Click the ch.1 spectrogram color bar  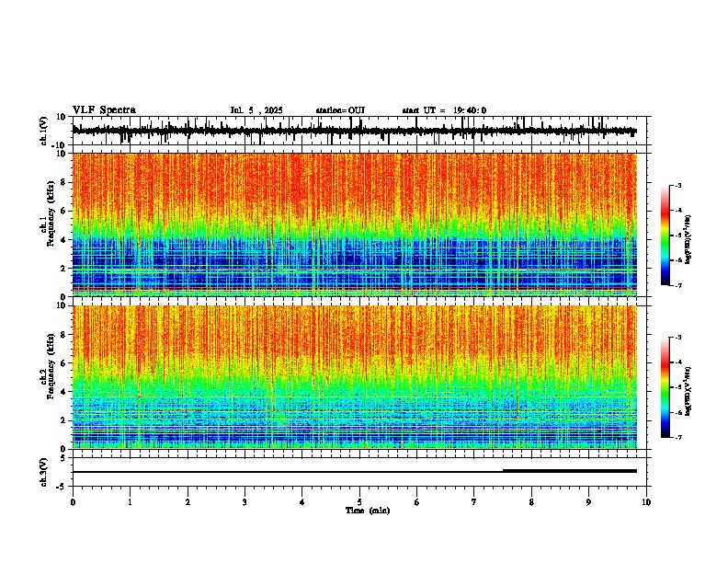click(x=665, y=236)
